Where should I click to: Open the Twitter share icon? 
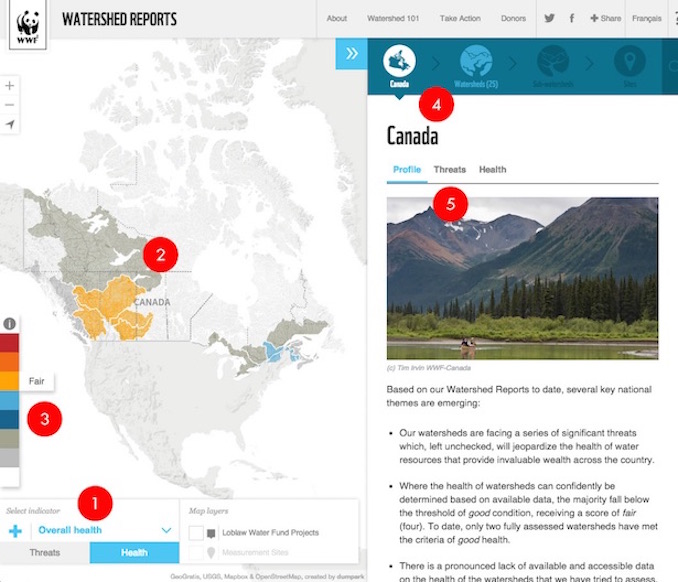coord(550,18)
